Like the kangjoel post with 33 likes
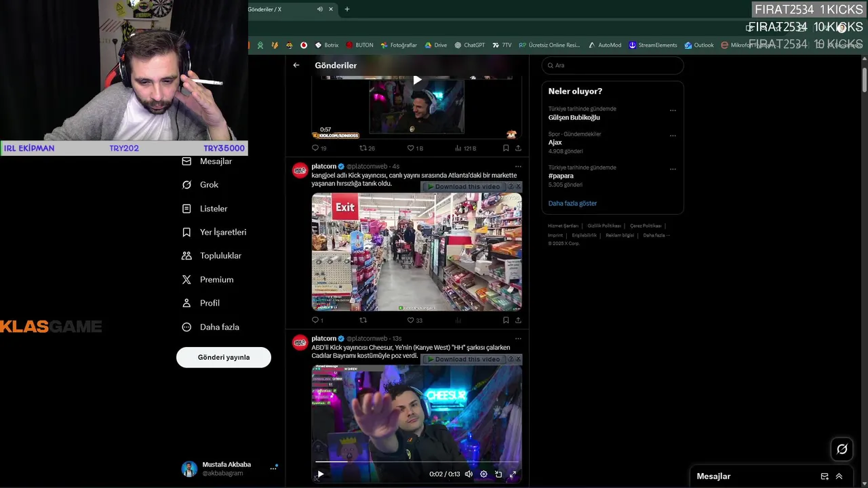 pos(414,320)
